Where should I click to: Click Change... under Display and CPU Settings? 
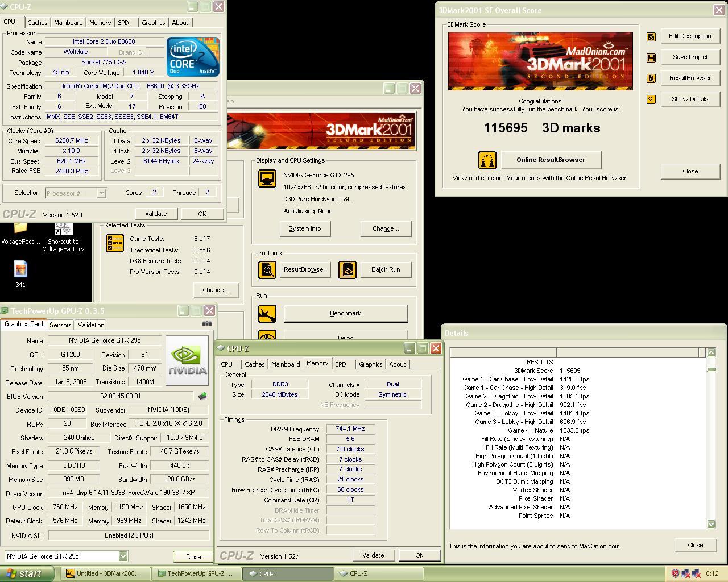point(386,228)
